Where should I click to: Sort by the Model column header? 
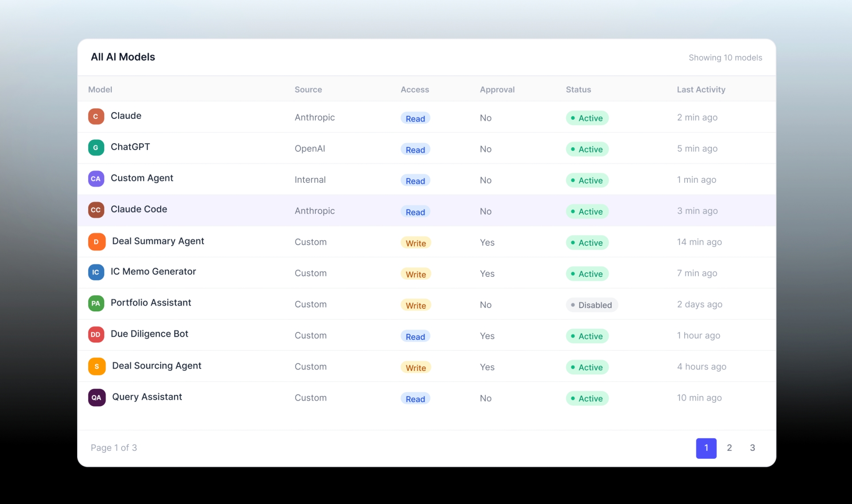tap(100, 90)
